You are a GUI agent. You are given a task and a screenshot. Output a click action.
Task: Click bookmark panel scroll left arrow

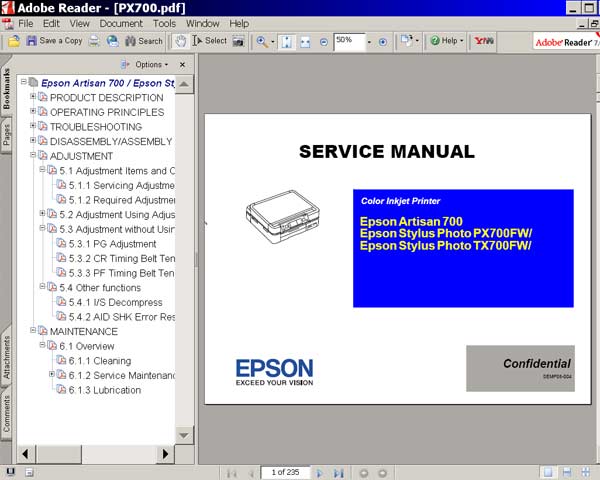pyautogui.click(x=26, y=454)
